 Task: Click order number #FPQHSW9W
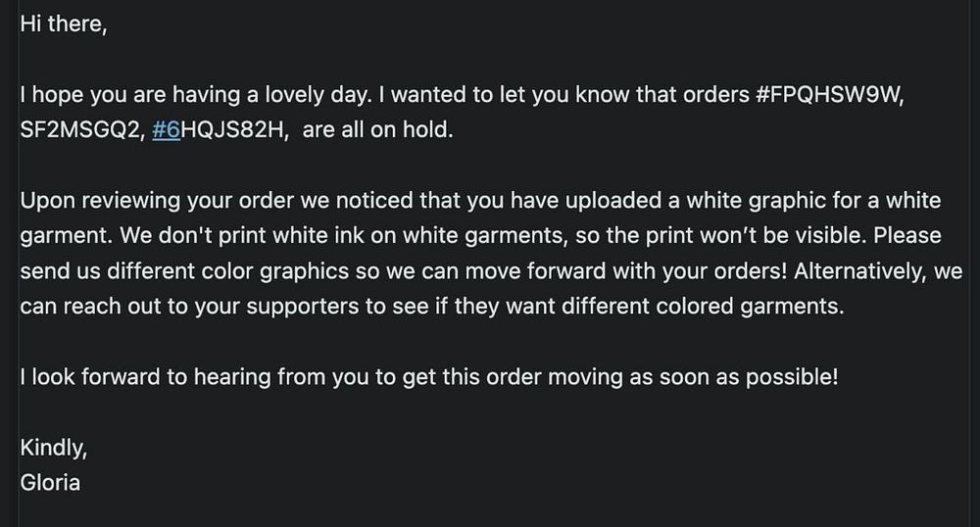coord(829,95)
